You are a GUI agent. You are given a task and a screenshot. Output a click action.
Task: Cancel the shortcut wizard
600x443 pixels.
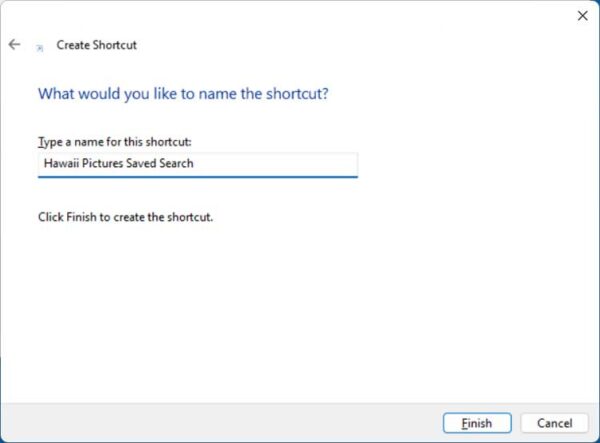pyautogui.click(x=554, y=423)
